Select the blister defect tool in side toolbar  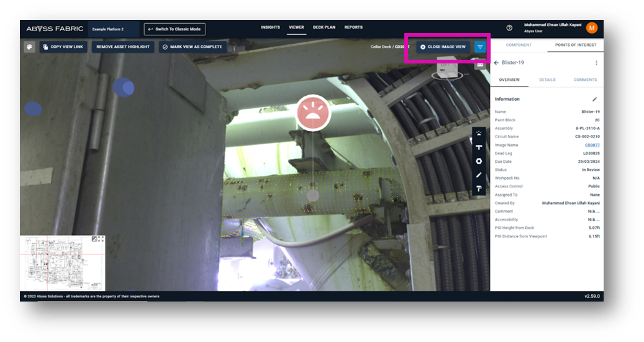tap(479, 133)
